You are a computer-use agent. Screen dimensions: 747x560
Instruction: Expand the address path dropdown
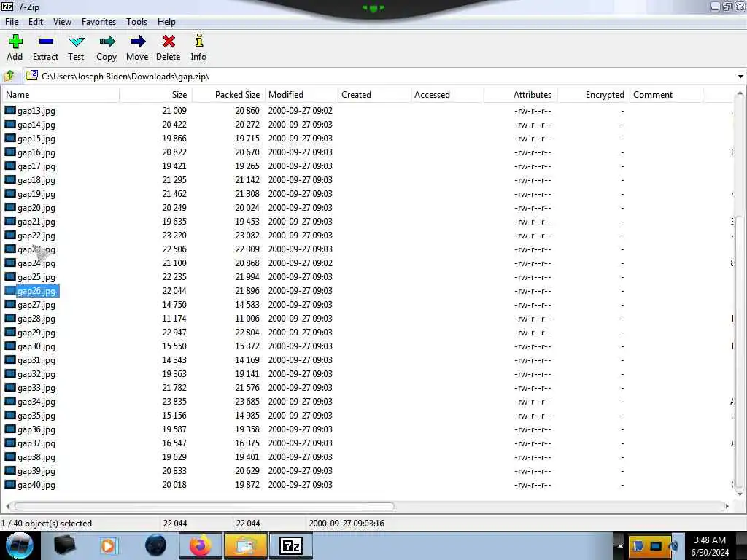[x=740, y=76]
